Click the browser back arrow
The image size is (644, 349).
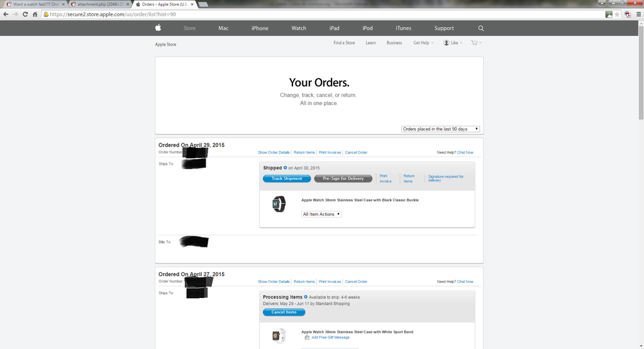point(6,14)
